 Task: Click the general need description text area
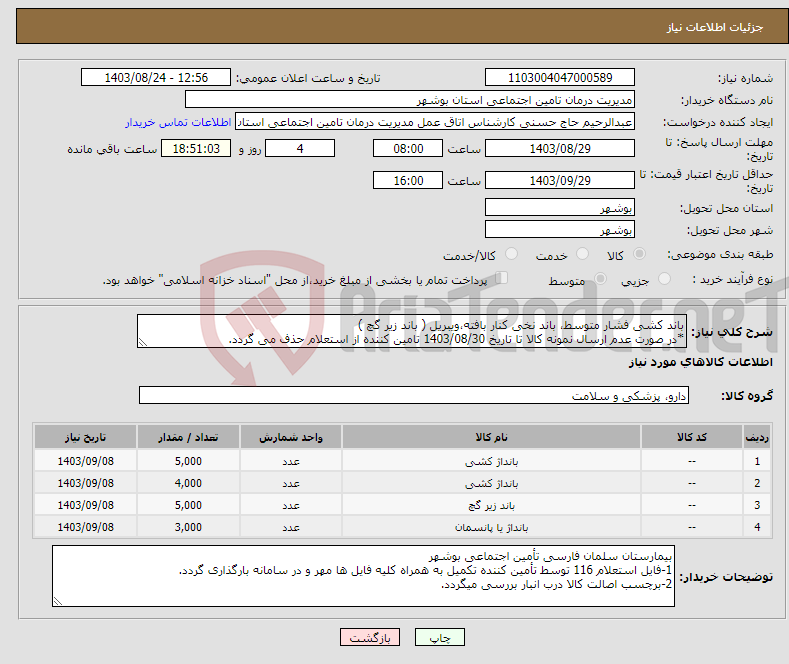[x=412, y=331]
